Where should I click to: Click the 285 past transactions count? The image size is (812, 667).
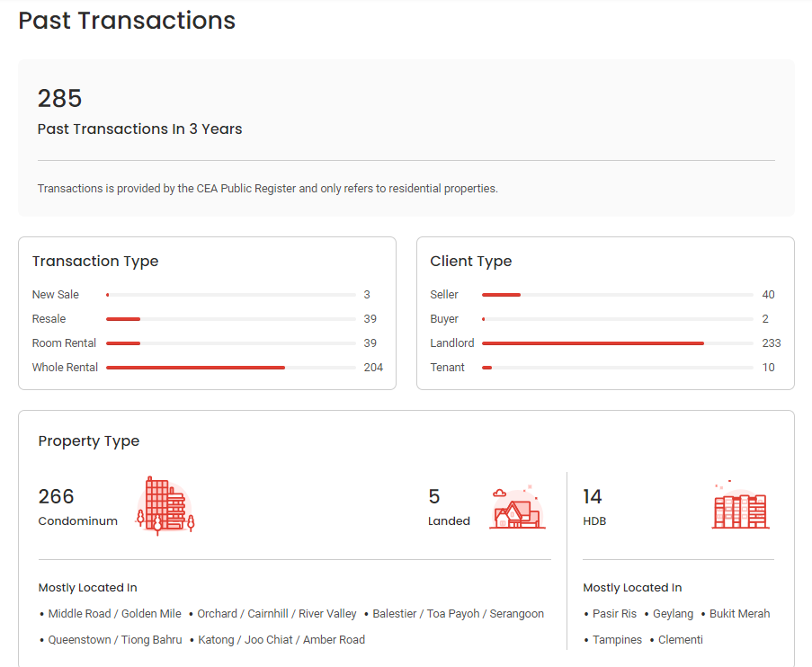(x=59, y=98)
